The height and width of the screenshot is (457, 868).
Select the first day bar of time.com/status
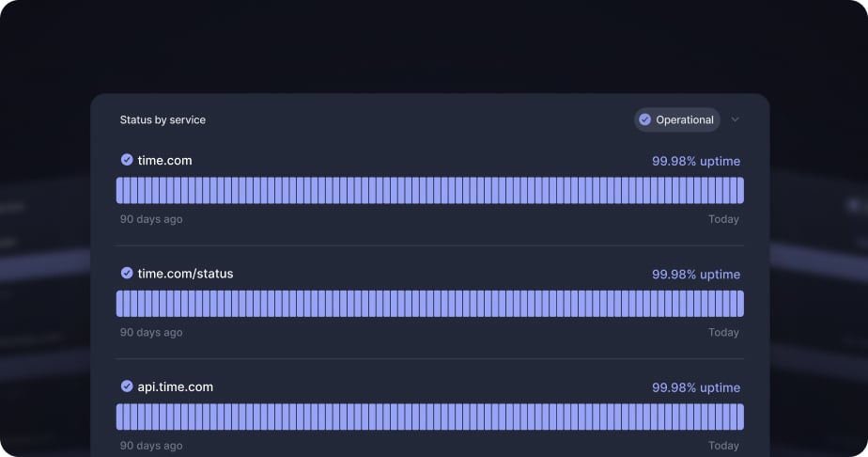click(x=119, y=304)
